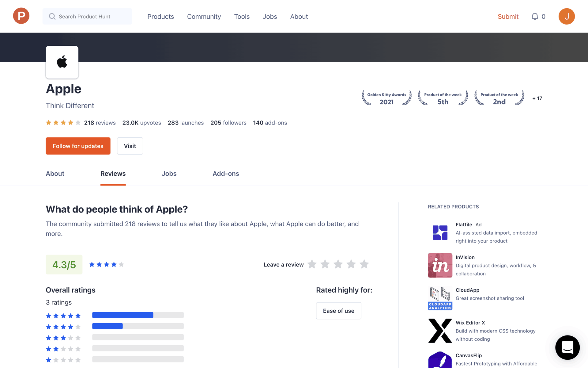The width and height of the screenshot is (588, 368).
Task: Open the Golden Kitty Awards 2021 badge
Action: (387, 98)
